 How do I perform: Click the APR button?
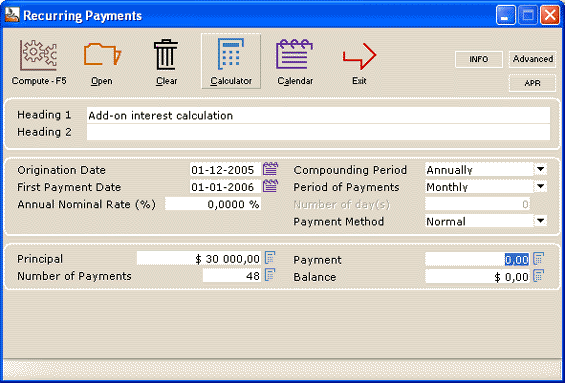click(533, 83)
